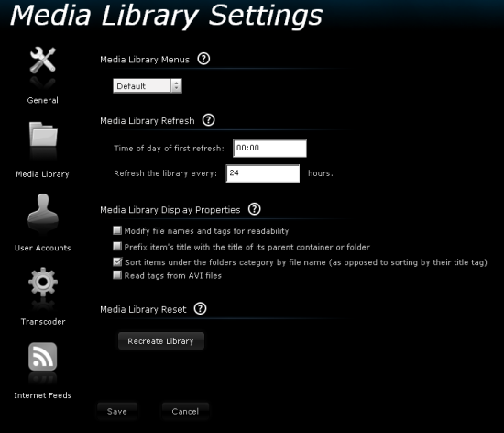Viewport: 504px width, 433px height.
Task: Open General settings wrench icon
Action: (x=43, y=61)
